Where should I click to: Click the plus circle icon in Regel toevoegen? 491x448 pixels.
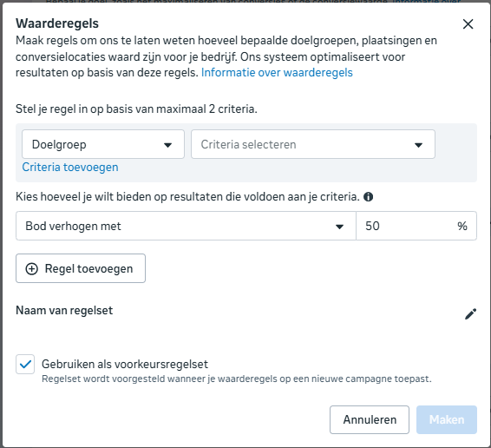pyautogui.click(x=31, y=268)
